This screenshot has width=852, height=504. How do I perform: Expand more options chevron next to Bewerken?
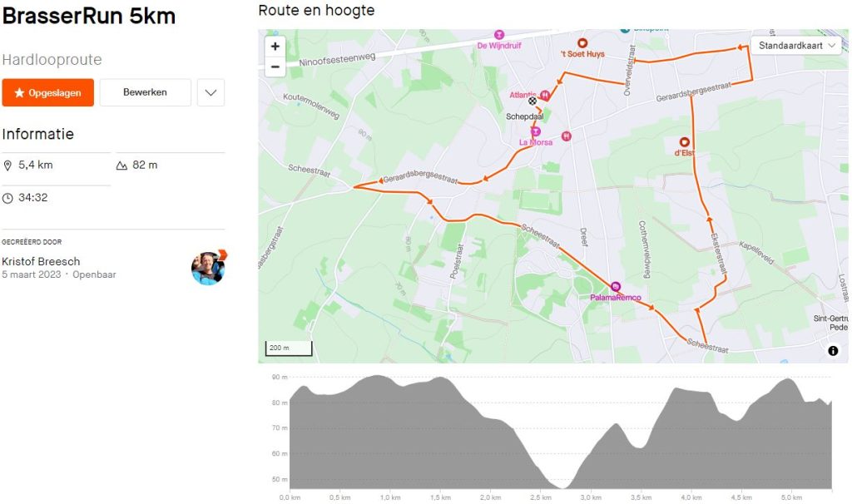(211, 92)
